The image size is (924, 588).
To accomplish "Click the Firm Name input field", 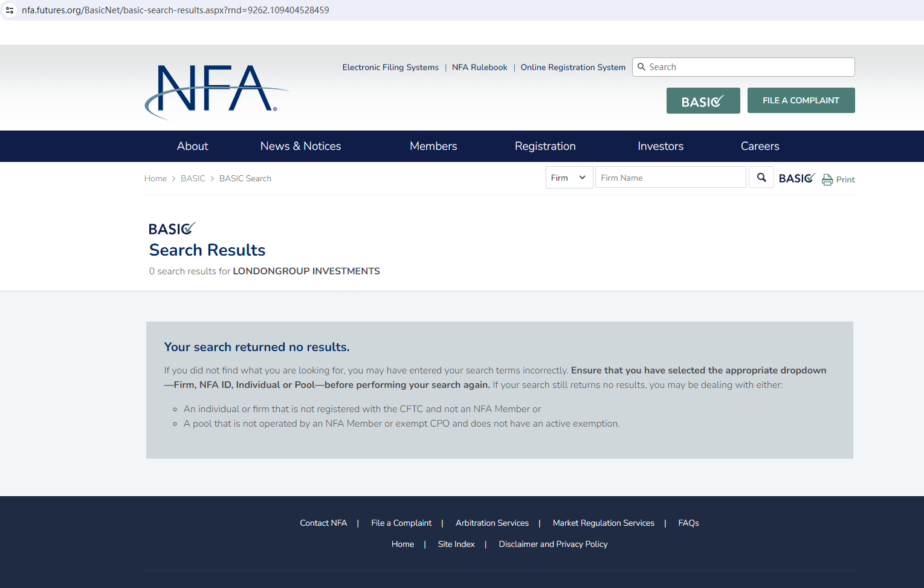I will click(x=670, y=178).
